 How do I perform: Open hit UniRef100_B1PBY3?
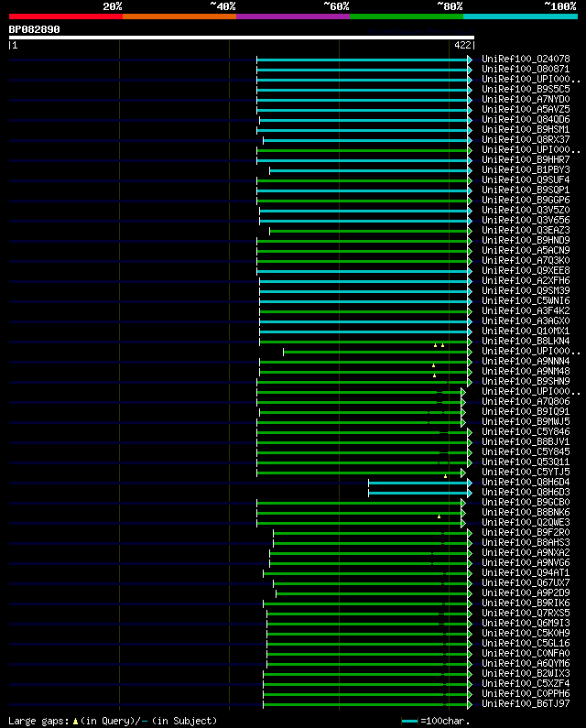point(526,170)
